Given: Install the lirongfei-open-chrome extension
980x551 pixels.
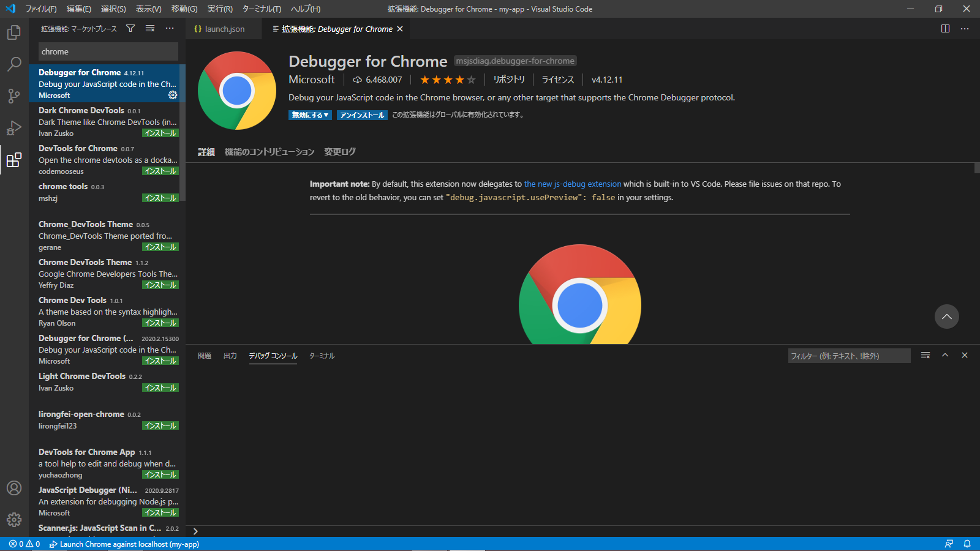Looking at the screenshot, I should (x=160, y=425).
